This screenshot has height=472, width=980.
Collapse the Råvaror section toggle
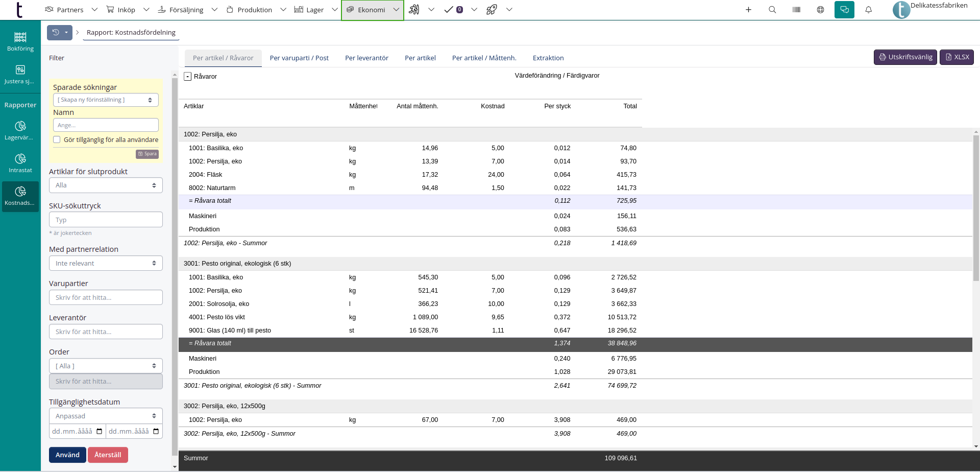[x=188, y=77]
